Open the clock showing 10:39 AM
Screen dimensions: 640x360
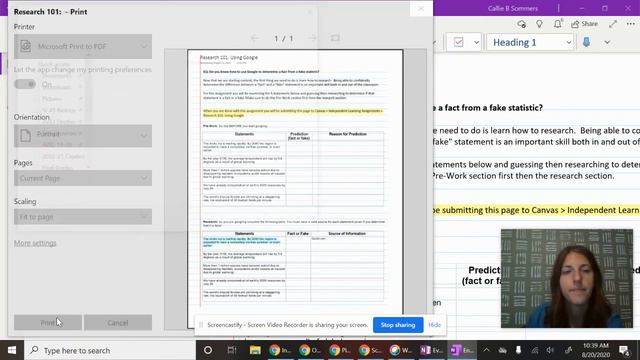[x=596, y=350]
